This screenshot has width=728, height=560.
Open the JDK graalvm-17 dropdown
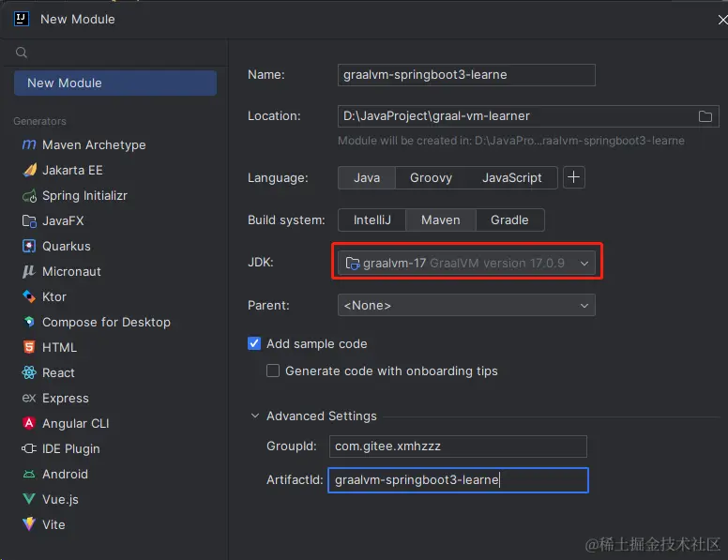coord(466,264)
